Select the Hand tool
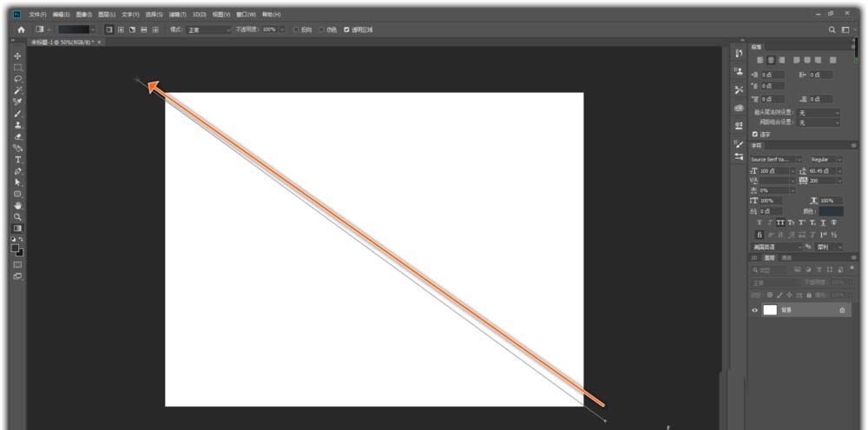The width and height of the screenshot is (868, 430). pos(17,206)
